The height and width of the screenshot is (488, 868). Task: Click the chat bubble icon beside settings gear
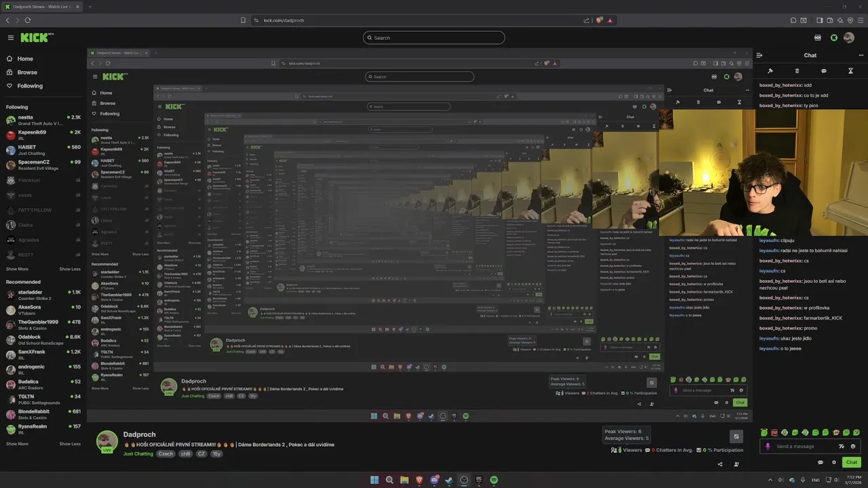pos(821,462)
